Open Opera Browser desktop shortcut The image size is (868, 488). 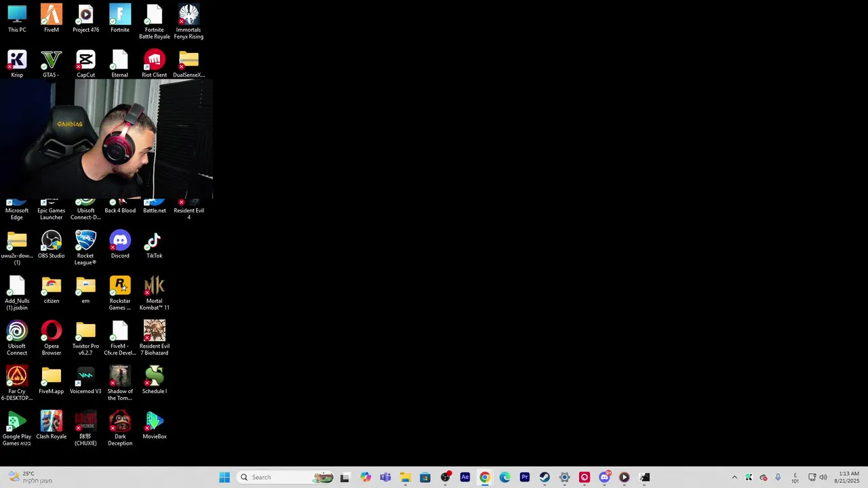coord(52,339)
